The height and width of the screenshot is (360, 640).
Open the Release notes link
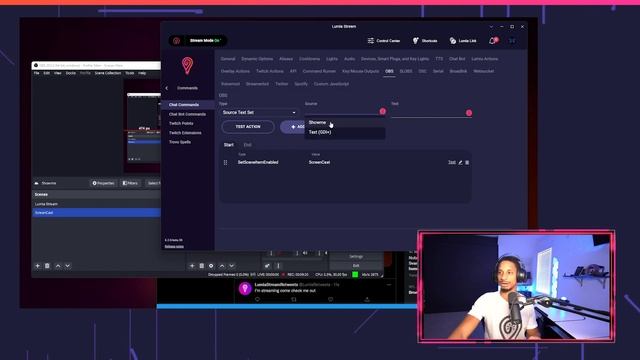[174, 247]
